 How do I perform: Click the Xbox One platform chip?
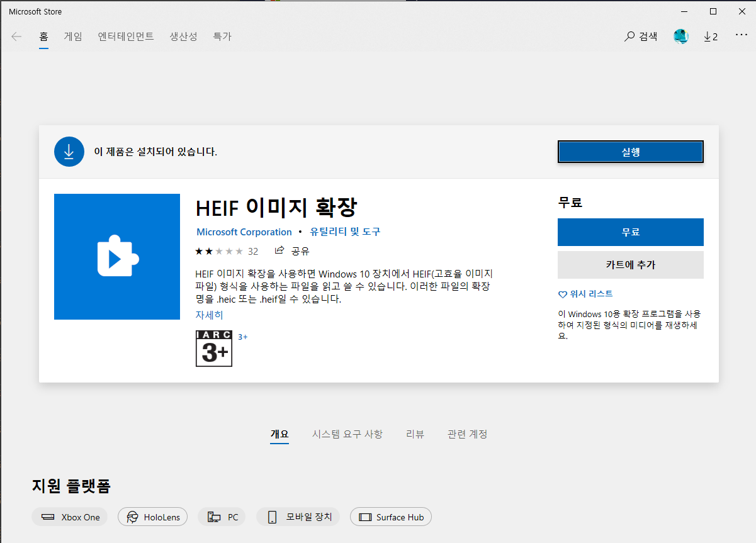70,517
